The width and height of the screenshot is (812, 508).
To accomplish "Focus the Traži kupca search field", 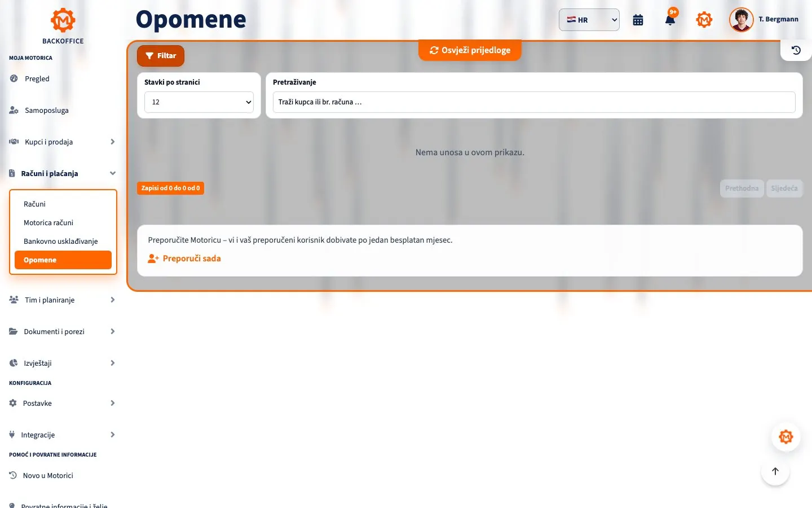I will click(x=534, y=102).
